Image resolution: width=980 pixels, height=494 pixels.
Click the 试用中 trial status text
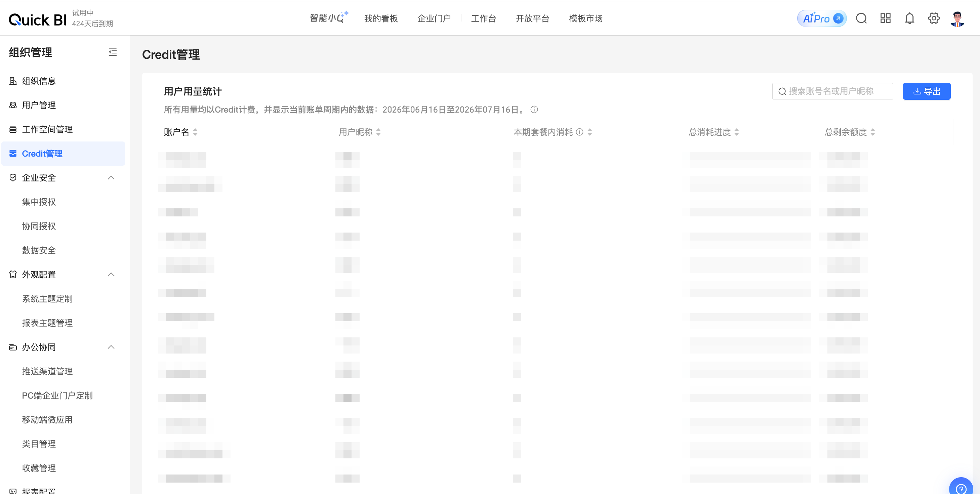click(83, 13)
